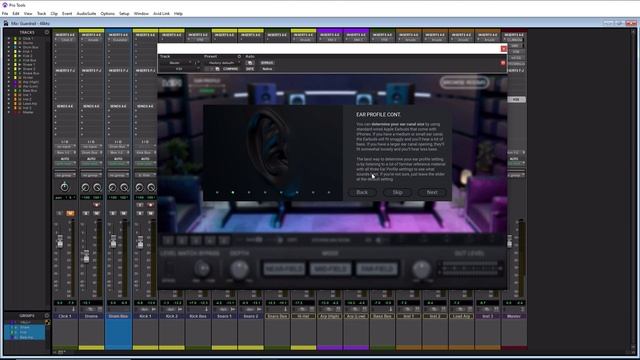Open the Window menu
The width and height of the screenshot is (640, 360).
click(x=141, y=13)
